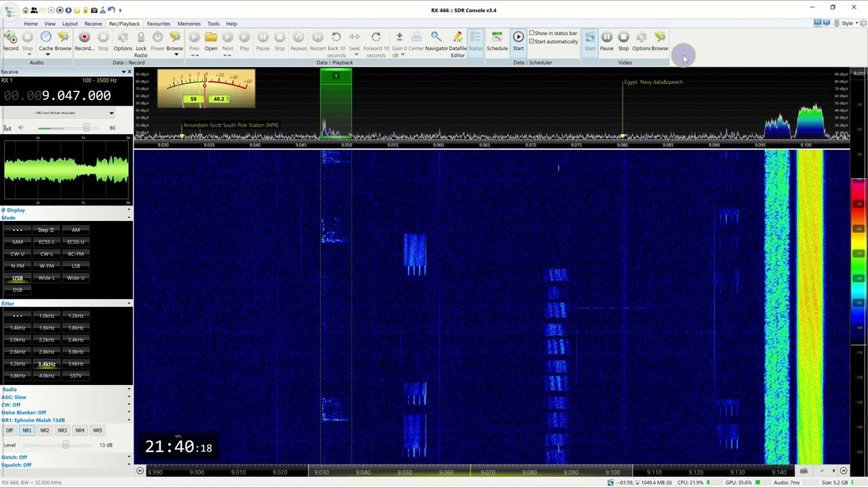
Task: Open the Seek dropdown
Action: point(355,43)
